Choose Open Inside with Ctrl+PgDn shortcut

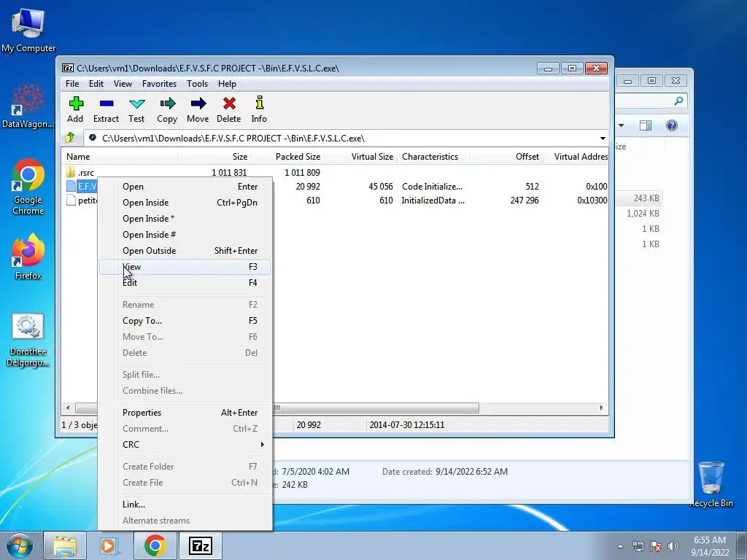click(185, 203)
